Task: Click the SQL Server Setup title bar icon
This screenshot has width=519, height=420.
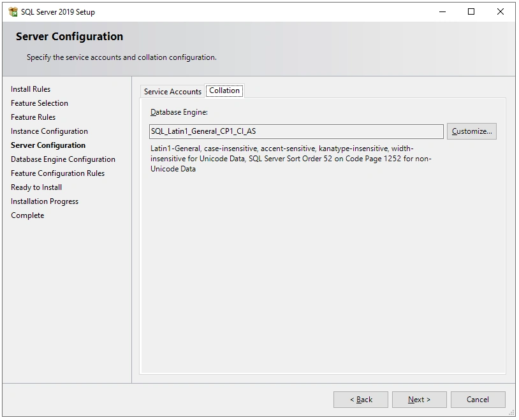Action: (x=13, y=12)
